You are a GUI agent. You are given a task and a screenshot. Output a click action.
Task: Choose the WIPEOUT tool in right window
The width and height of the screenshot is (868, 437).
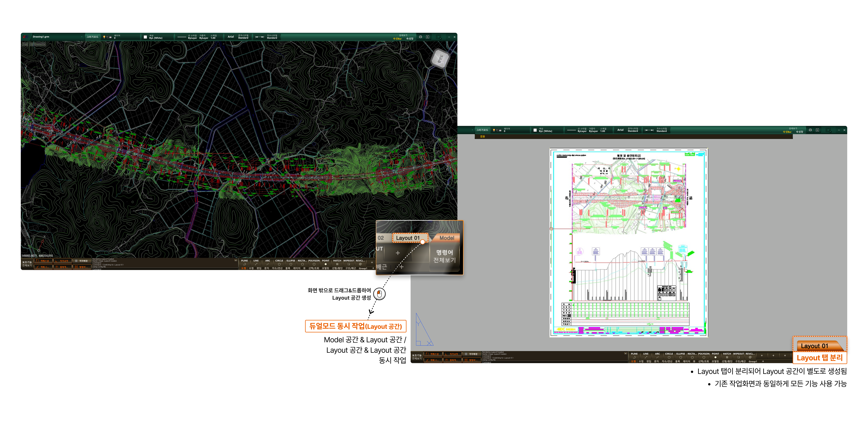(x=738, y=355)
